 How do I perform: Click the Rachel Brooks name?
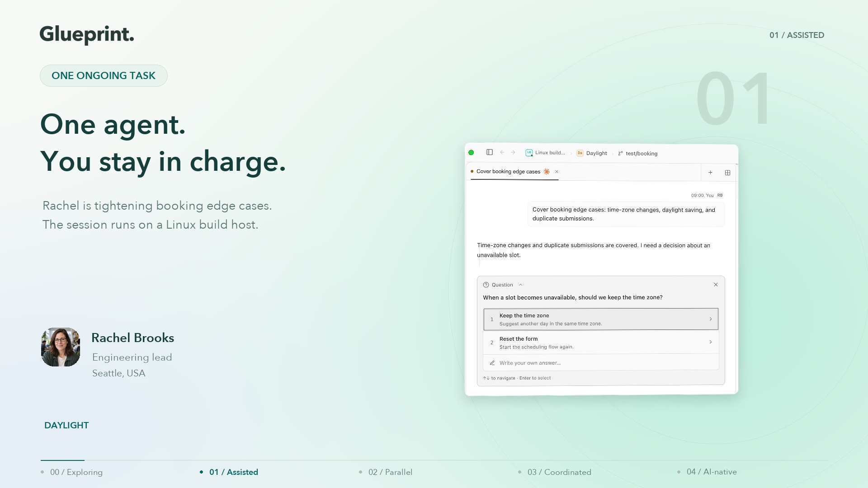(132, 338)
